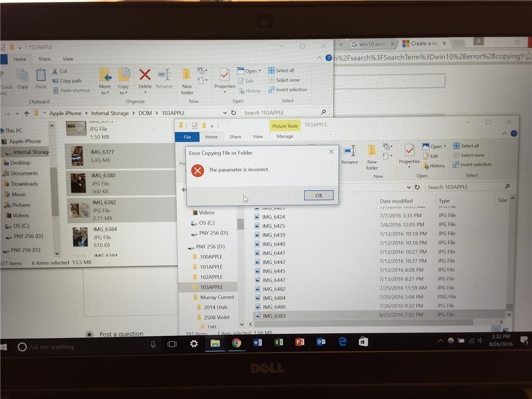Click Search 103APPLE box in back window
The height and width of the screenshot is (399, 532).
point(285,113)
